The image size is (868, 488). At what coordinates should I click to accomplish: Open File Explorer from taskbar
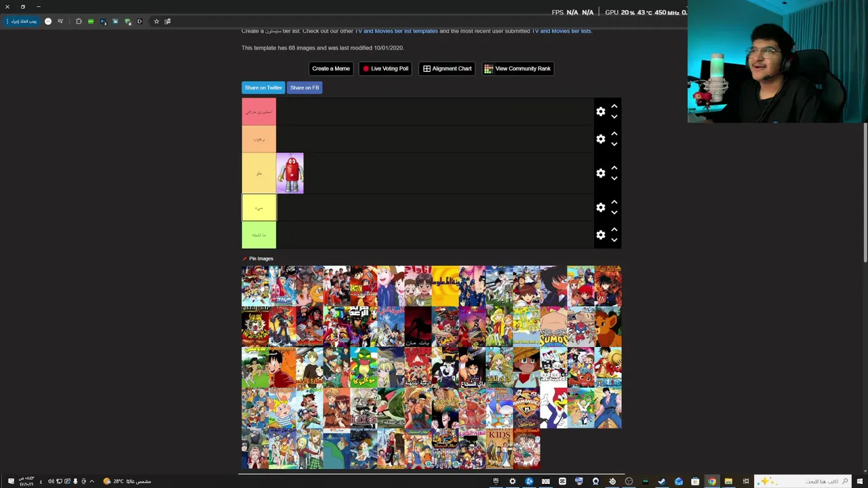(x=728, y=481)
